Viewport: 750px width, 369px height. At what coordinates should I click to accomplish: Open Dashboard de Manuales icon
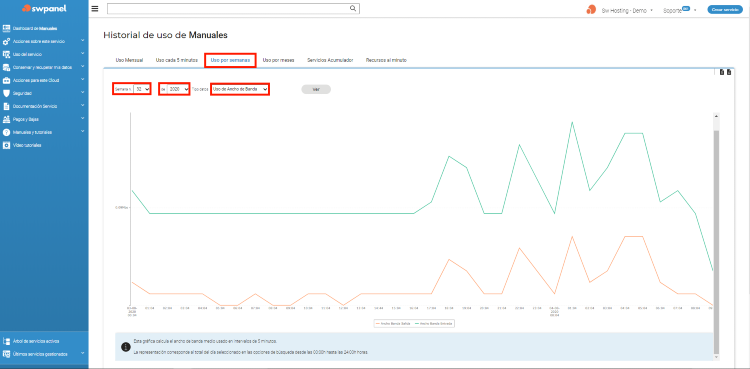pyautogui.click(x=6, y=28)
